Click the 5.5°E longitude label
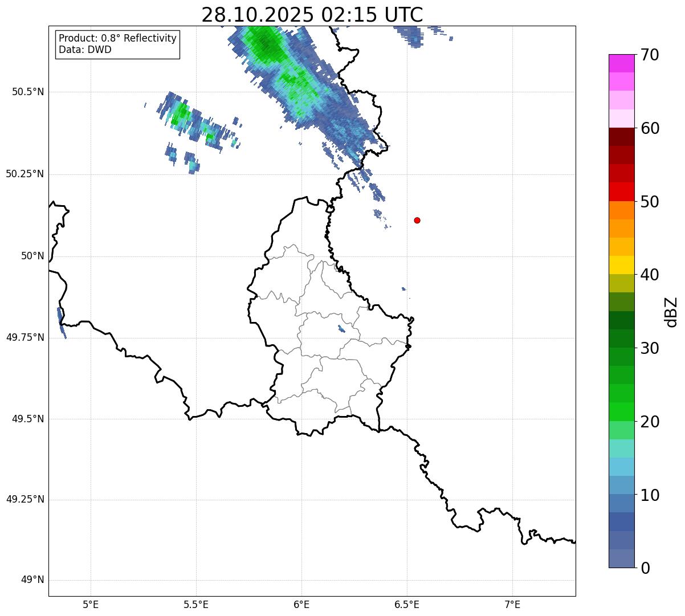 pos(196,605)
